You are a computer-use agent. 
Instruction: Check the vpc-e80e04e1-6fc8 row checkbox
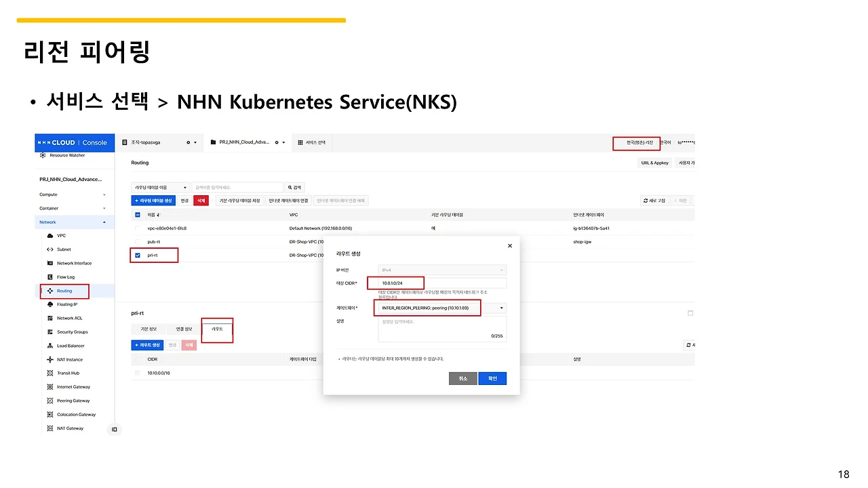(x=138, y=228)
